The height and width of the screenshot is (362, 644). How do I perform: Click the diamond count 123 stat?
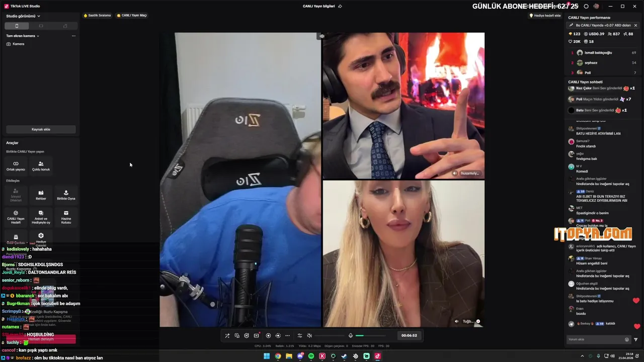pos(574,34)
